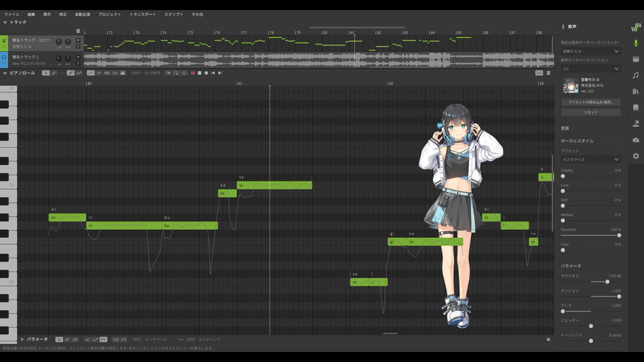
Task: Toggle loop playback icon
Action: pos(176,73)
